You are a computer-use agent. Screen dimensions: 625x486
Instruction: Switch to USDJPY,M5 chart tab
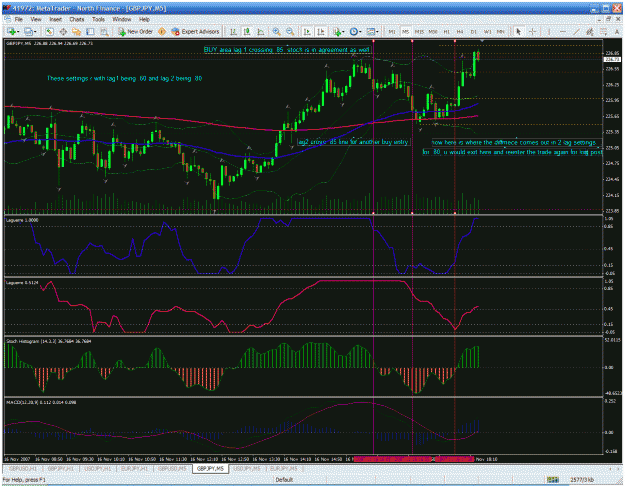pos(247,469)
